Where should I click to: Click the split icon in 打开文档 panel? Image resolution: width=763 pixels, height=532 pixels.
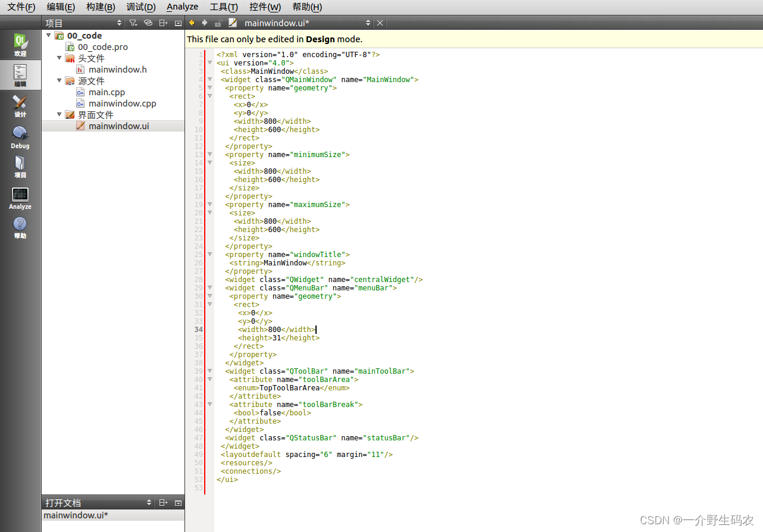click(x=163, y=503)
